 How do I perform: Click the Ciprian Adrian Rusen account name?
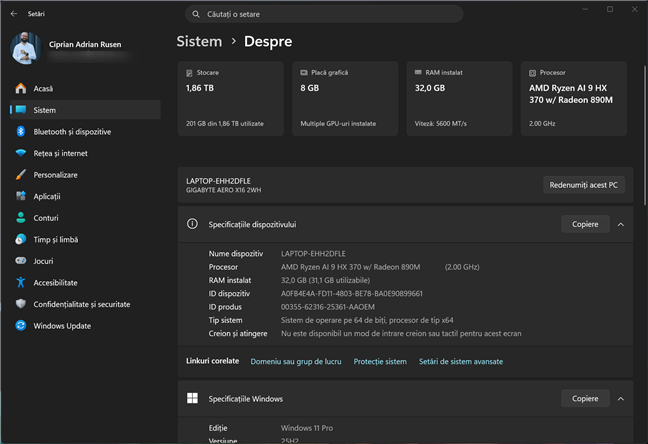[85, 44]
